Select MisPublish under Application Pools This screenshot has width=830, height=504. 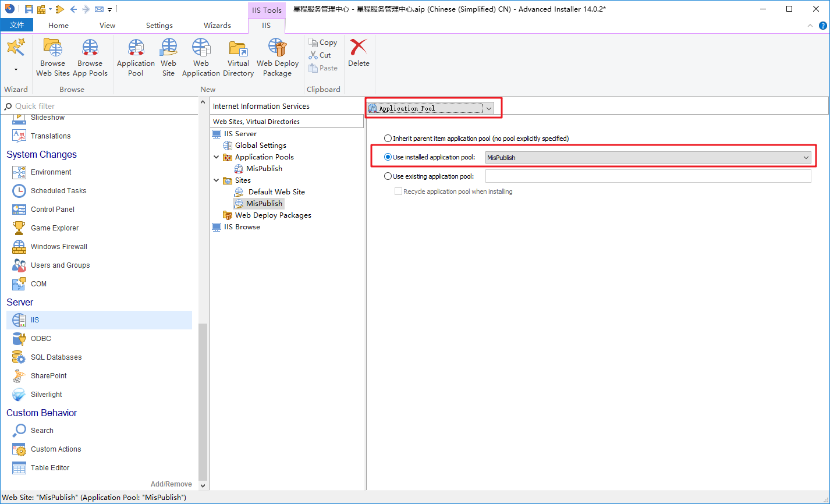tap(264, 169)
